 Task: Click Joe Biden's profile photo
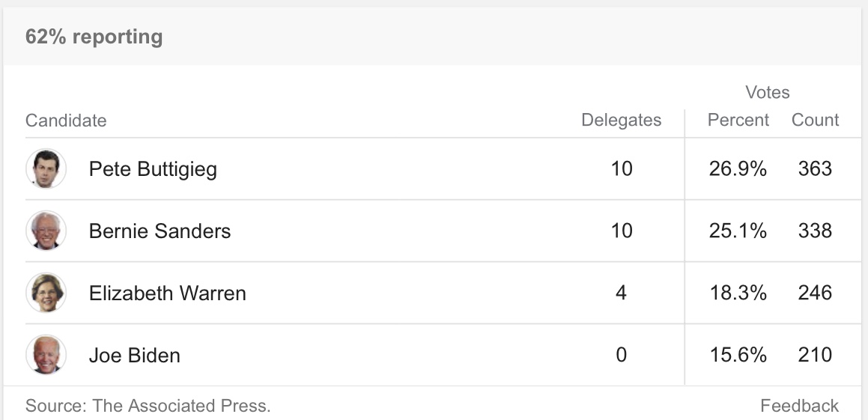[x=46, y=355]
